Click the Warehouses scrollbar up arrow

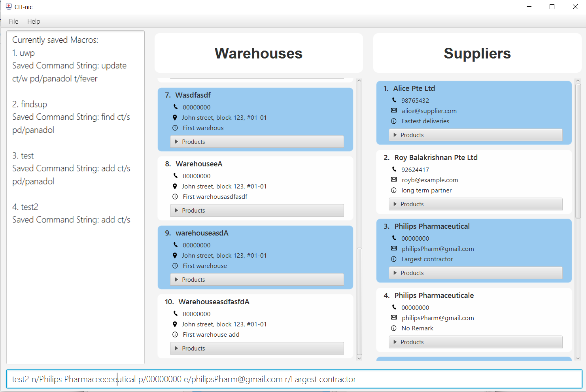click(359, 81)
